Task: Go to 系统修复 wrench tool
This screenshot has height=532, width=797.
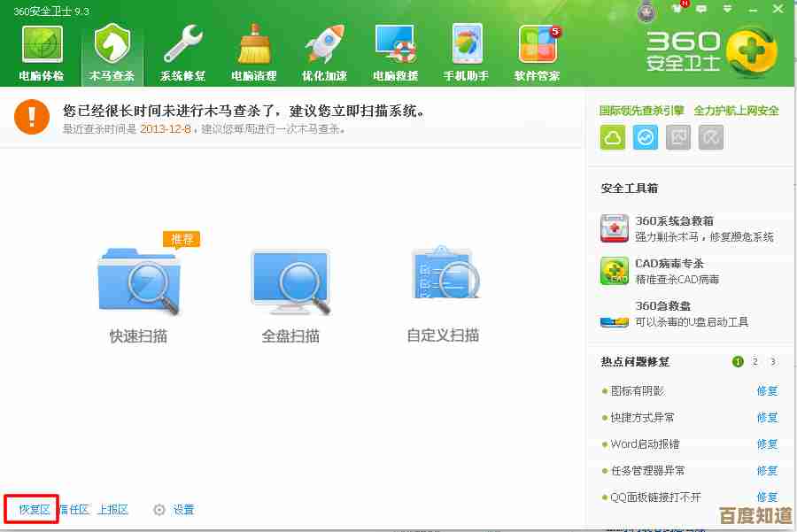Action: 182,53
